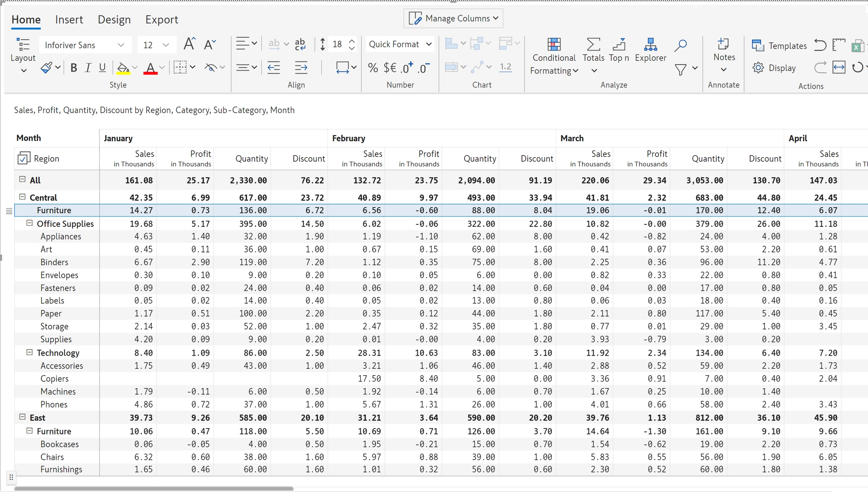Click the search magnifier icon
This screenshot has width=868, height=492.
680,45
